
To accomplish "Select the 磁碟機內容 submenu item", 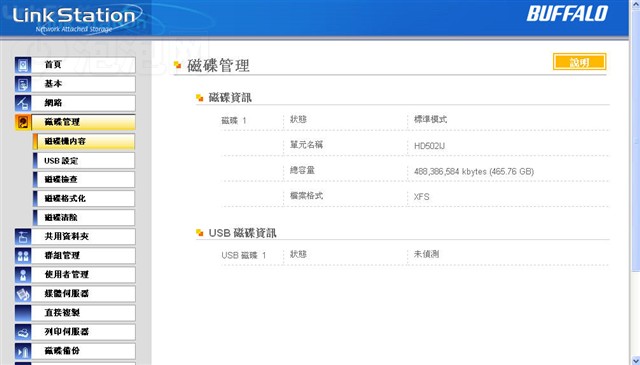I will (x=84, y=141).
